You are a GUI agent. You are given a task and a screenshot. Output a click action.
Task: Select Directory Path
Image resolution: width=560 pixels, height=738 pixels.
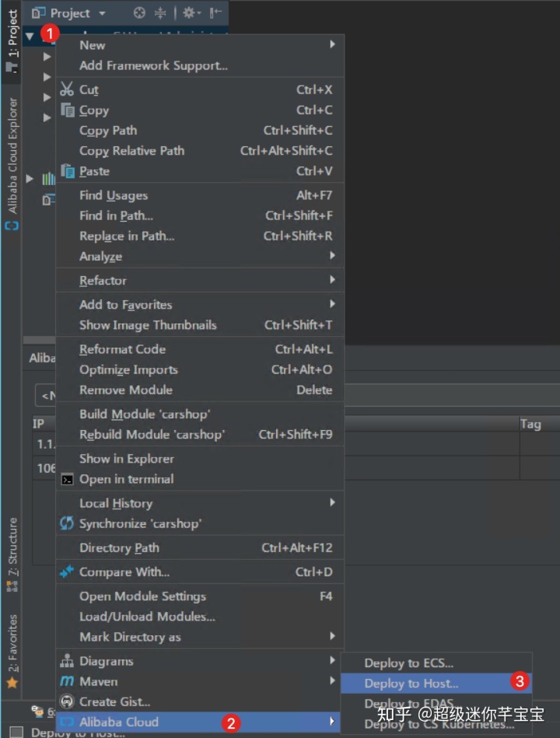pos(200,547)
